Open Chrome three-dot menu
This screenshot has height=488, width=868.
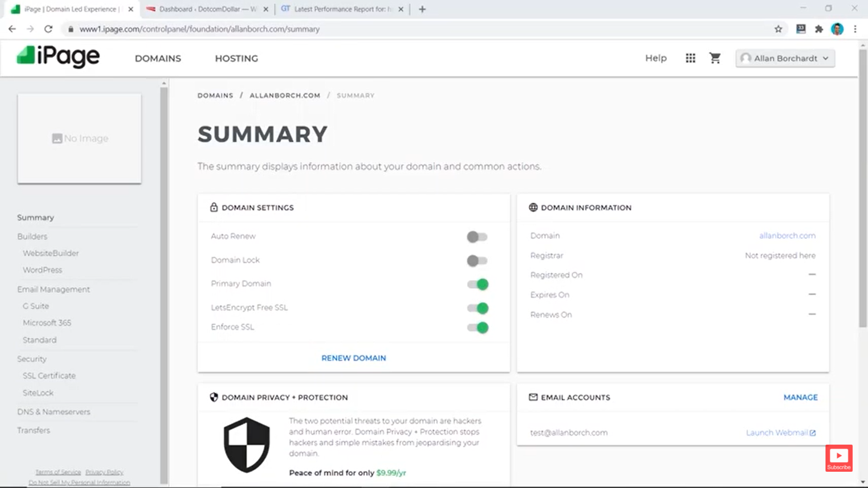tap(855, 29)
